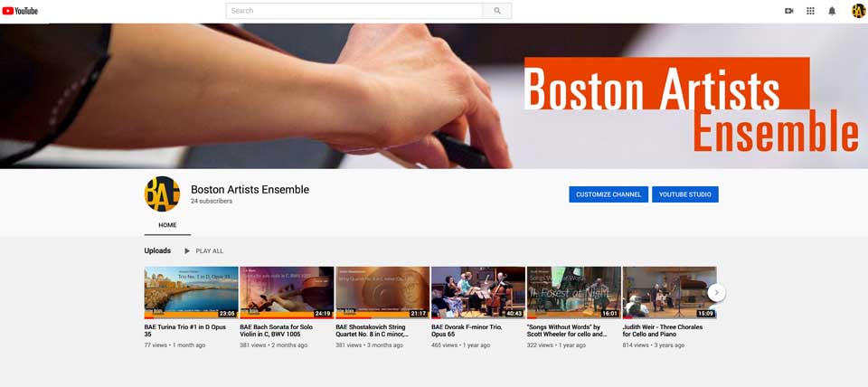Click the CUSTOMIZE CHANNEL button
Image resolution: width=868 pixels, height=387 pixels.
pos(608,194)
